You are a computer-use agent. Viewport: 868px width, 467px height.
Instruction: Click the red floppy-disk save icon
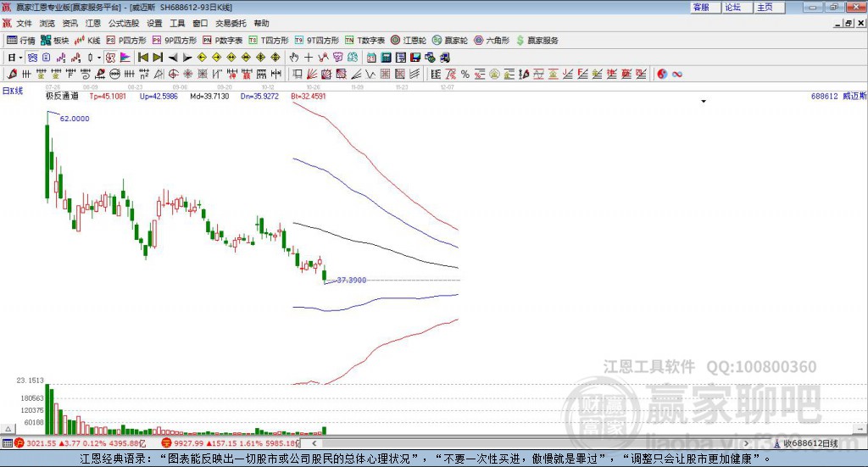coord(415,58)
